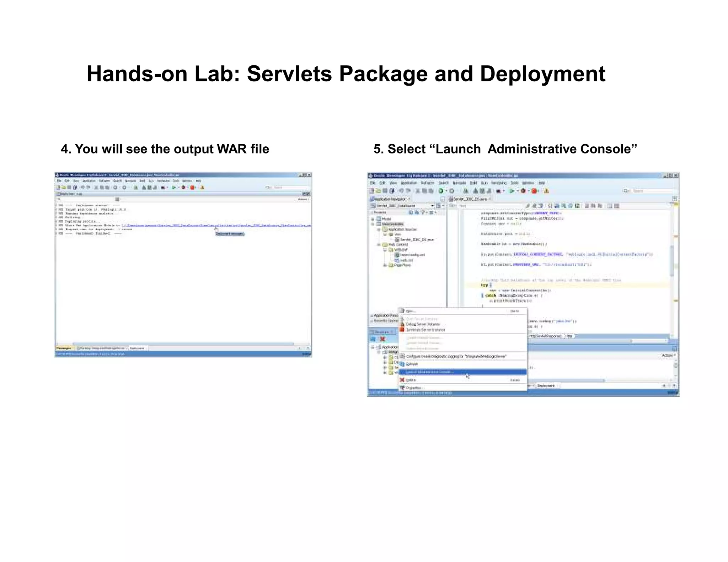
Task: Click Search field in left window toolbar
Action: (x=288, y=188)
